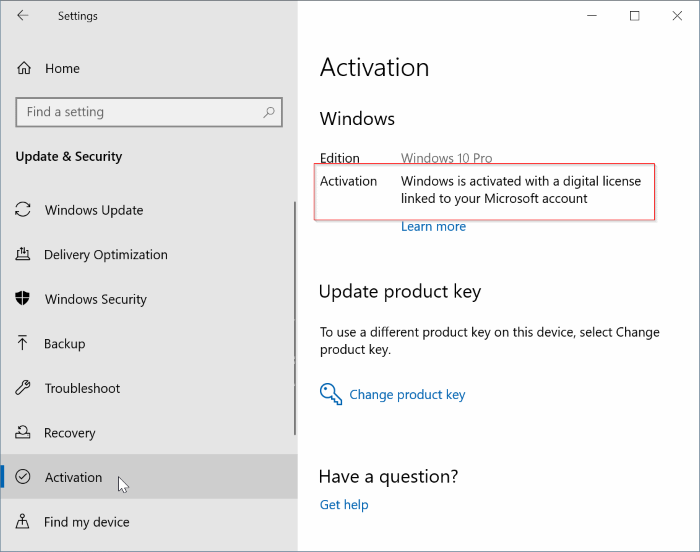Screen dimensions: 700x552
Task: Click the sidebar vertical scrollbar
Action: pos(295,318)
